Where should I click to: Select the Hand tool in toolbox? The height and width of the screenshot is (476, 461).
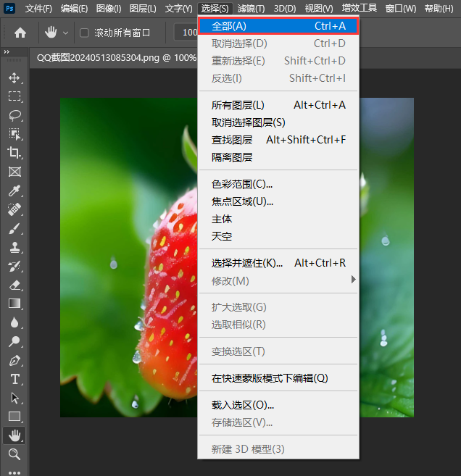click(14, 435)
